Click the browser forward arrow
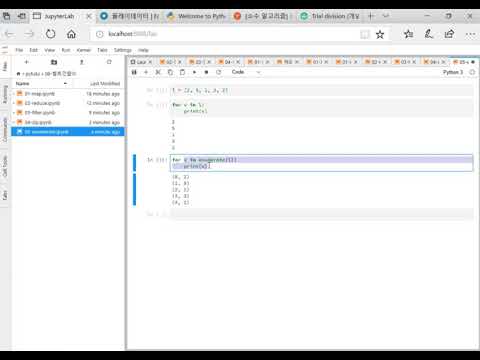The image size is (480, 360). click(29, 34)
